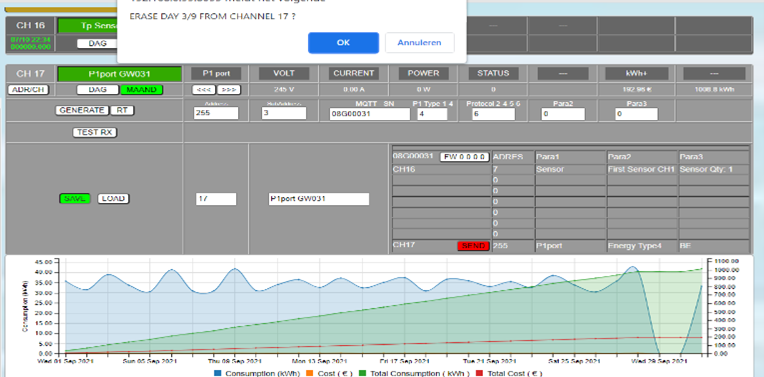Focus the MQTT SN field 08G00031

coord(370,114)
